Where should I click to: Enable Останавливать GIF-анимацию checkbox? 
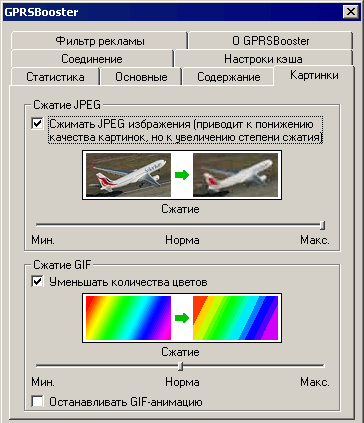pyautogui.click(x=37, y=401)
